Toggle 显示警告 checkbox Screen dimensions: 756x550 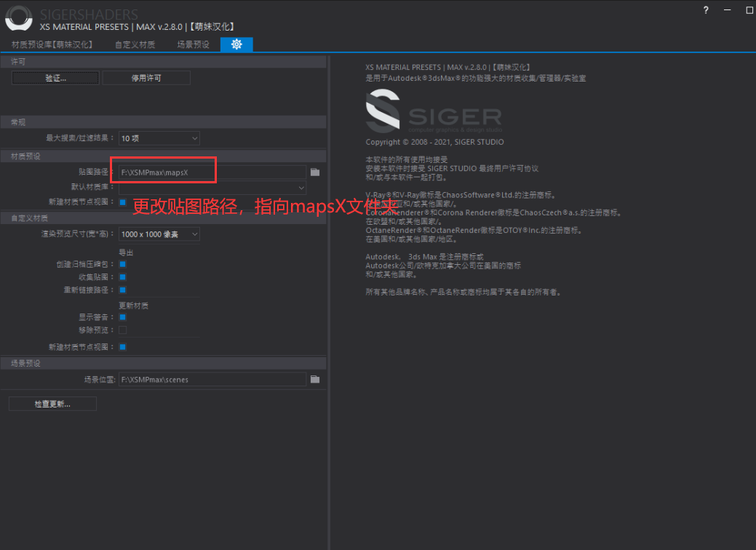[122, 317]
